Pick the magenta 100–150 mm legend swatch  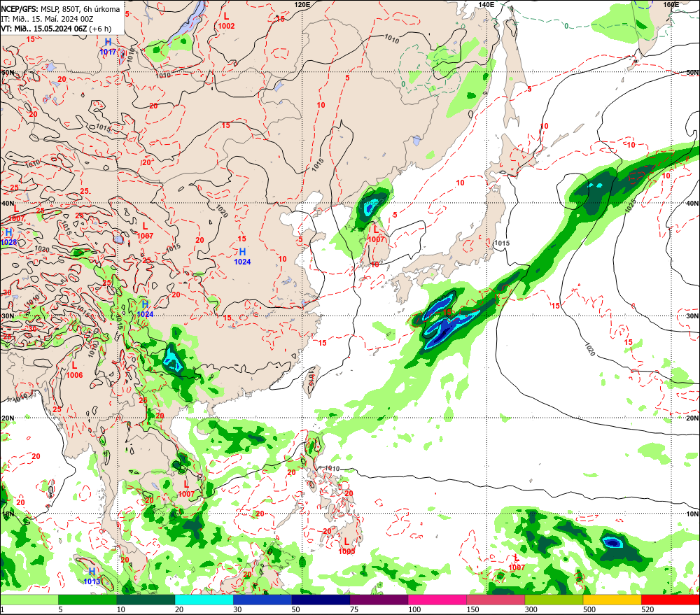tap(437, 600)
